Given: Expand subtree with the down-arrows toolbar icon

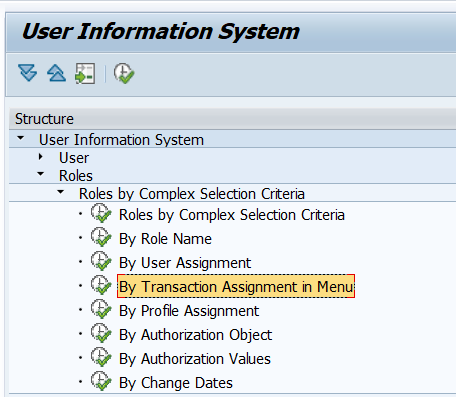Looking at the screenshot, I should (x=28, y=73).
